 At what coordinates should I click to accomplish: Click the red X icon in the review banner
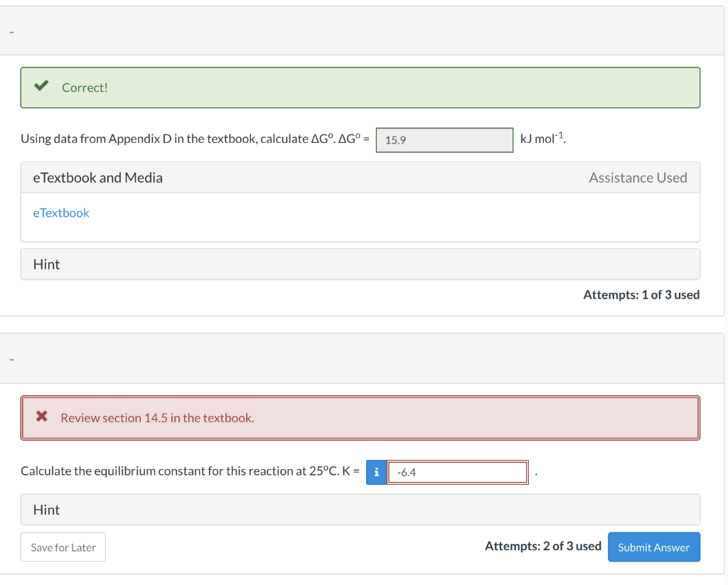click(x=42, y=416)
